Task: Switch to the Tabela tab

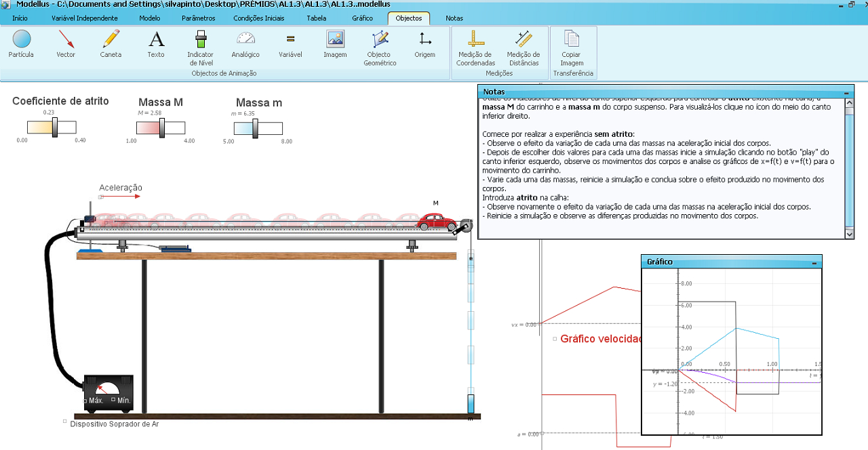Action: (x=316, y=18)
